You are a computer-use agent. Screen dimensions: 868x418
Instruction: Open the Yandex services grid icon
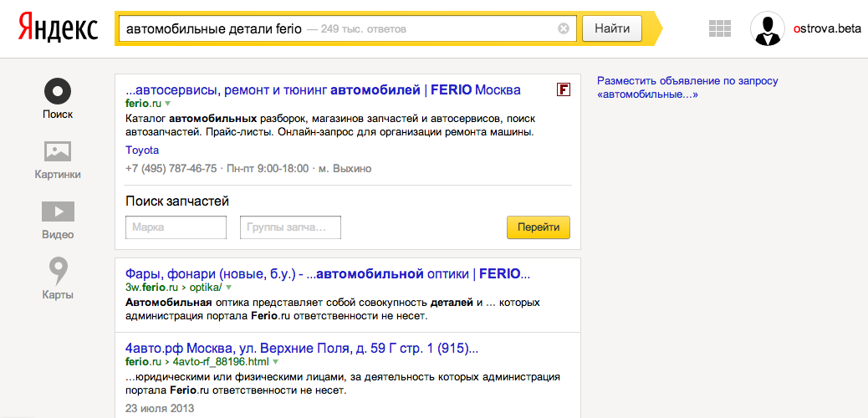point(720,28)
